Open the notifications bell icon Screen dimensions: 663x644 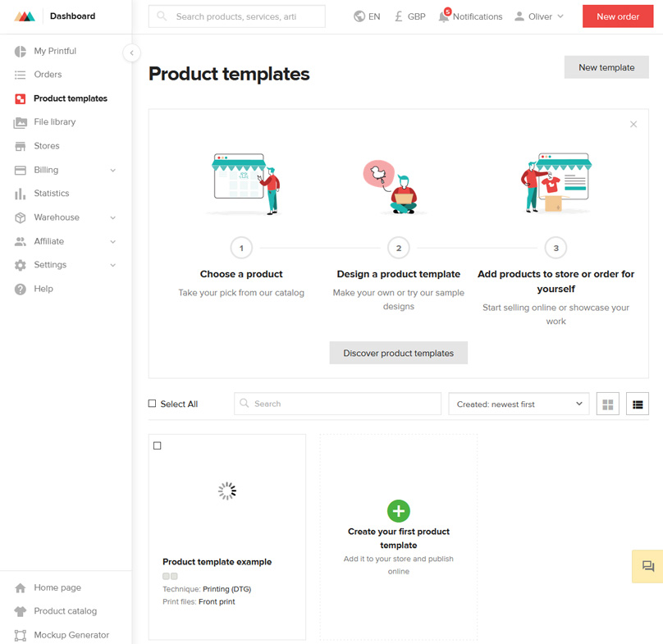coord(444,16)
